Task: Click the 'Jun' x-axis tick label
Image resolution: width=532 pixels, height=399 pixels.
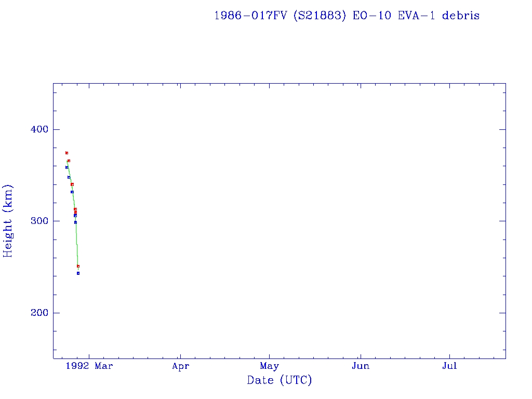Action: click(360, 366)
